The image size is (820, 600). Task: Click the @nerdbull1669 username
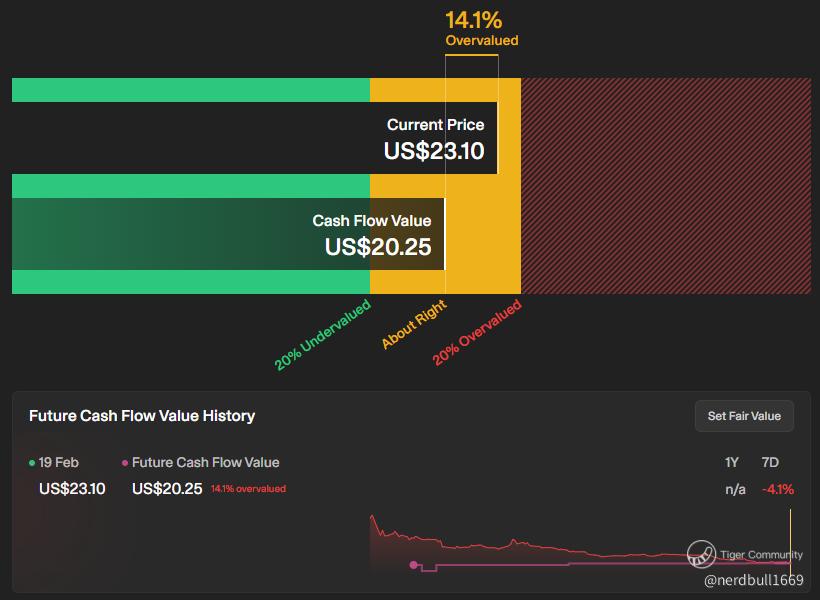pos(753,579)
